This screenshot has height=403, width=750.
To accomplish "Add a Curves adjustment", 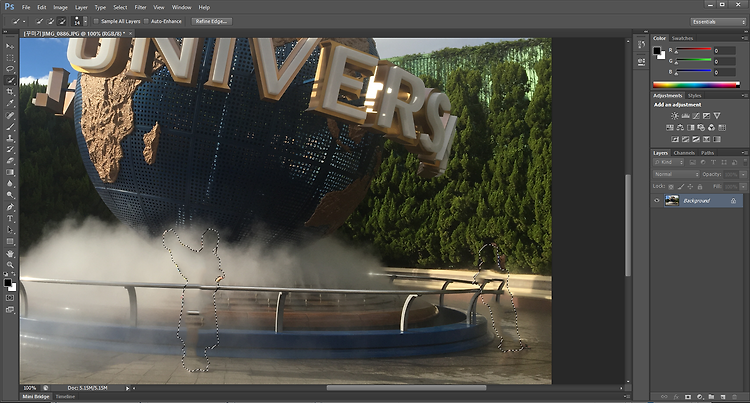I will [695, 116].
